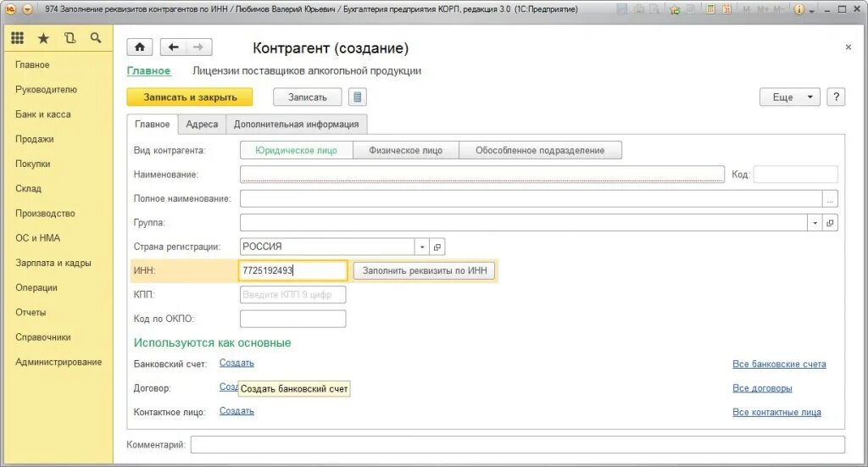This screenshot has height=467, width=868.
Task: Open the Еще dropdown menu
Action: (789, 97)
